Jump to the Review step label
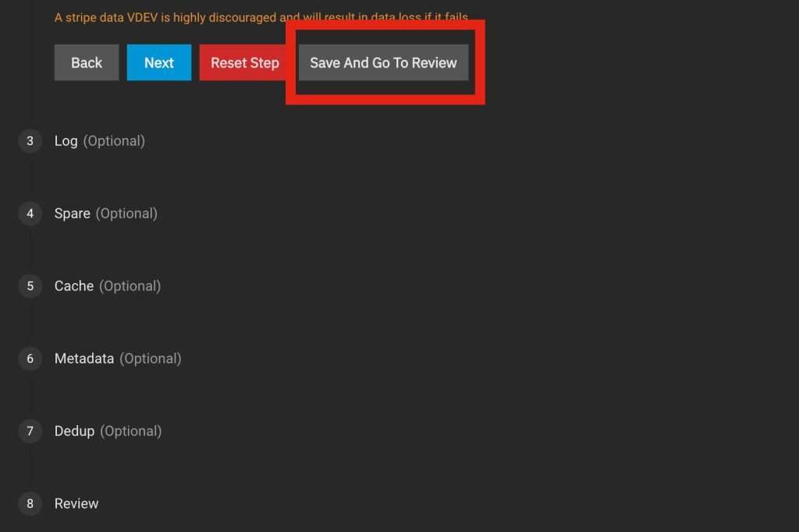The width and height of the screenshot is (799, 532). [x=76, y=504]
